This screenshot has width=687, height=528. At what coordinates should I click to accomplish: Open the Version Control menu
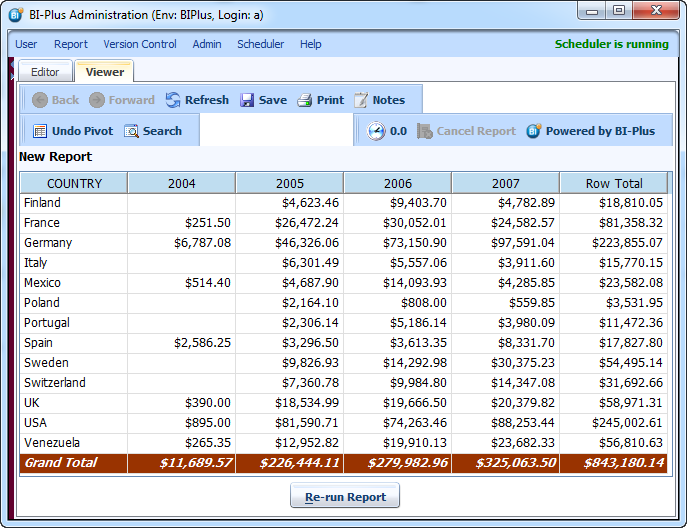[140, 44]
